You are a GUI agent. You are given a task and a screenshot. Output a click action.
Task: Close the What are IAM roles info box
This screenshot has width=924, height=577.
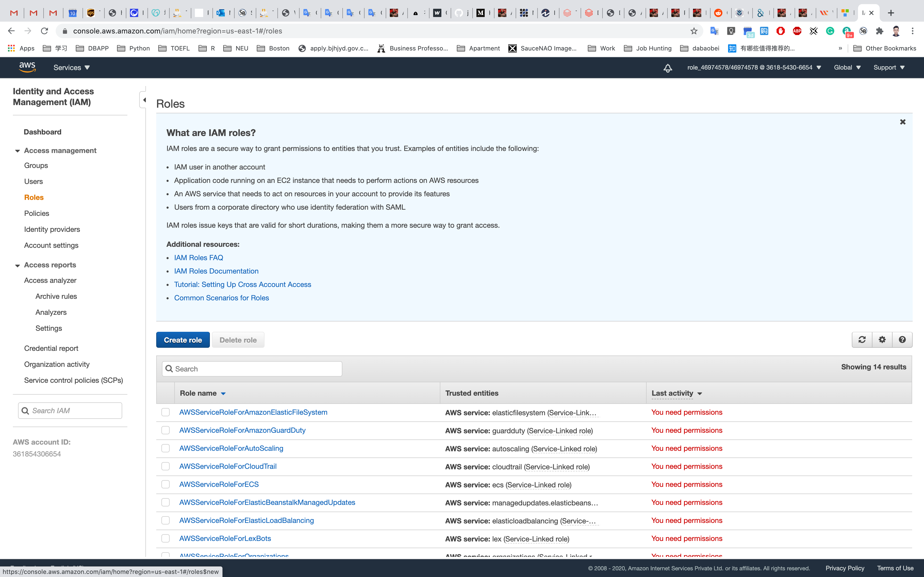(x=903, y=122)
